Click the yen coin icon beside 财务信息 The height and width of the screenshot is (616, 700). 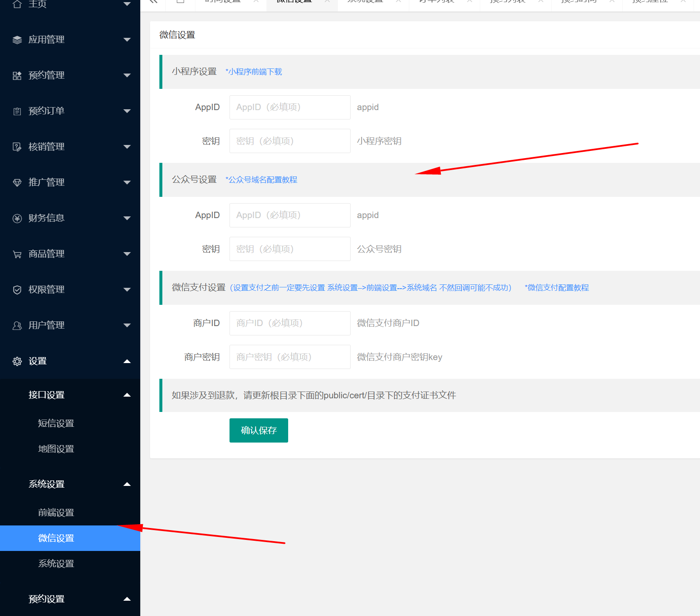coord(17,219)
